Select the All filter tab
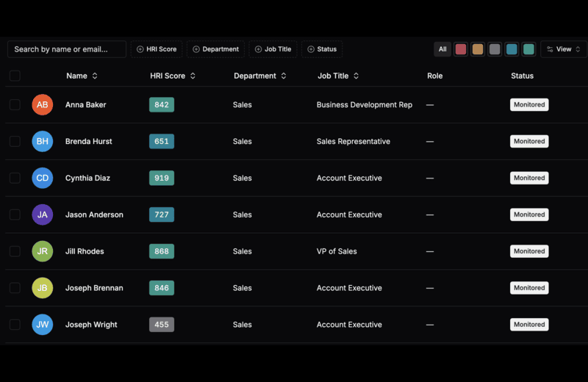The height and width of the screenshot is (382, 588). 442,49
